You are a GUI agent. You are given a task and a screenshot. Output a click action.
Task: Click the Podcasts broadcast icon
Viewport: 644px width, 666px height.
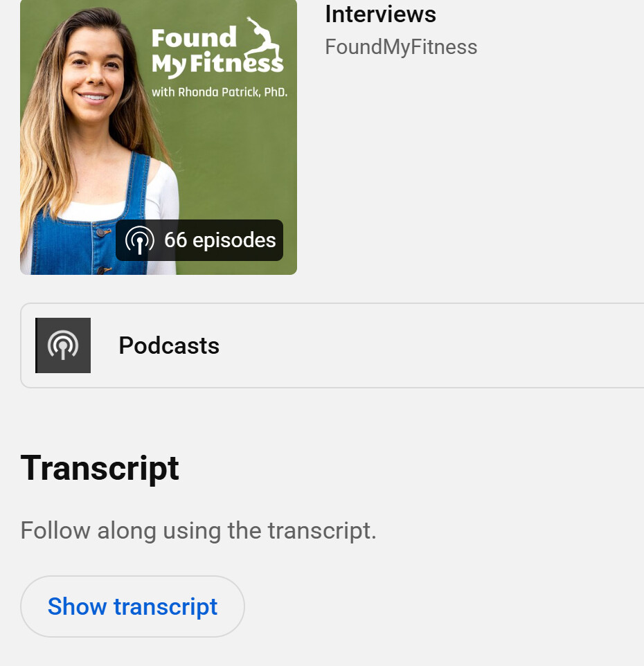click(63, 345)
